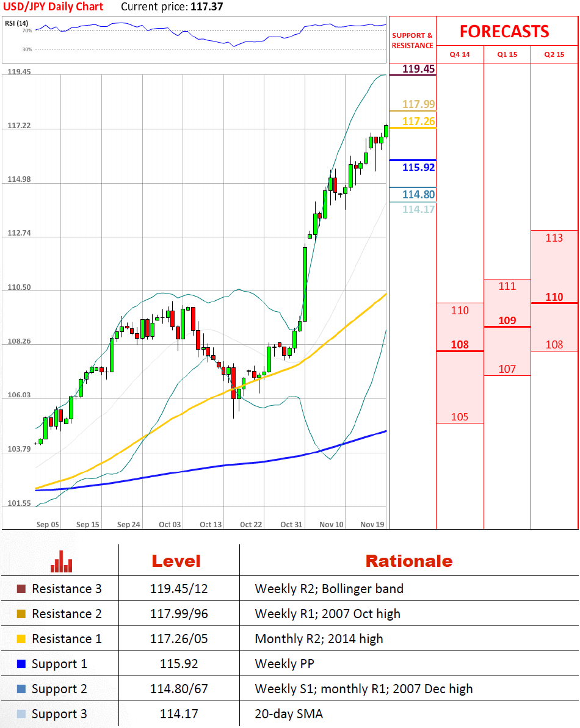Click the 113 Q2 15 high forecast
The height and width of the screenshot is (728, 580).
point(554,238)
